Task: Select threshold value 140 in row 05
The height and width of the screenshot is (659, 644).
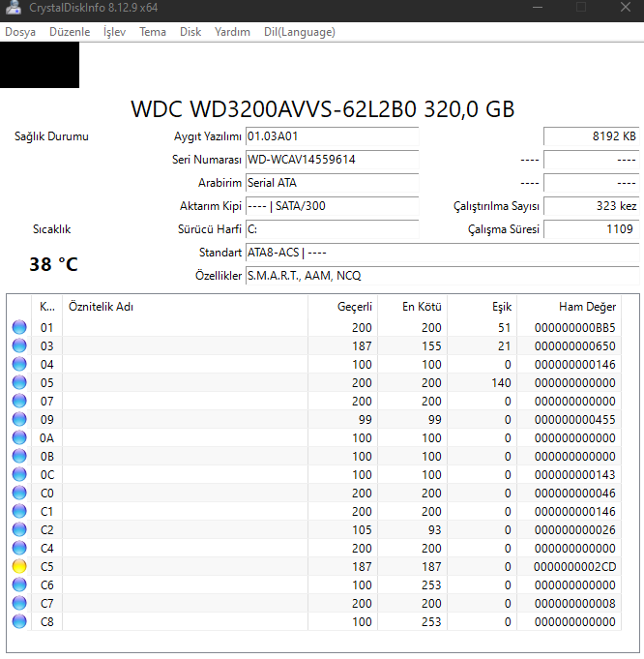Action: (x=501, y=383)
